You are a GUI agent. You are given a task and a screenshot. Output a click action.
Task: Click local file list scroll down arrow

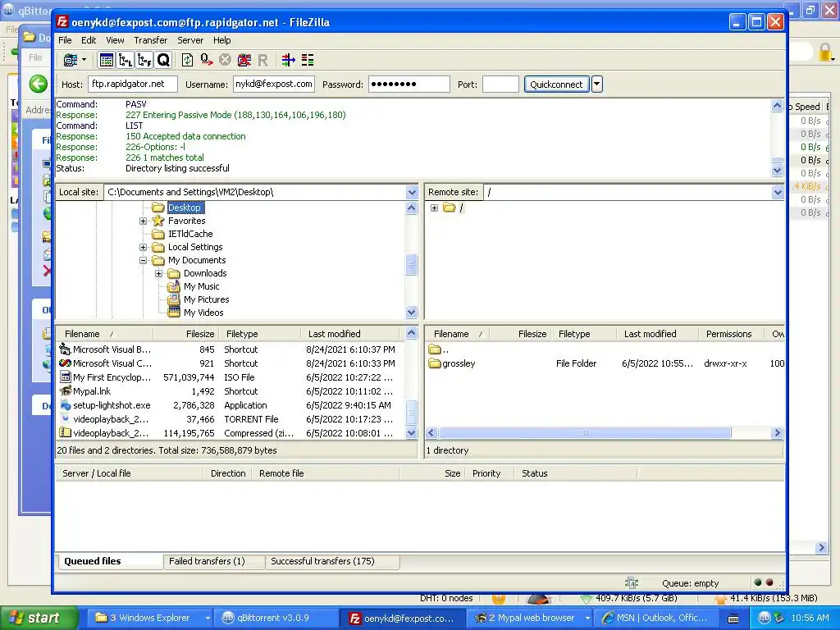pyautogui.click(x=411, y=433)
